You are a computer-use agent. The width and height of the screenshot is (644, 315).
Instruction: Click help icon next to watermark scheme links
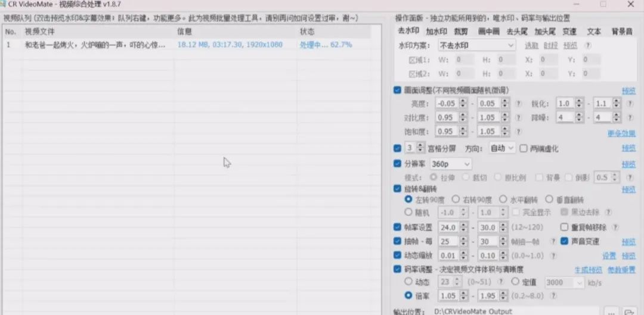pos(588,45)
